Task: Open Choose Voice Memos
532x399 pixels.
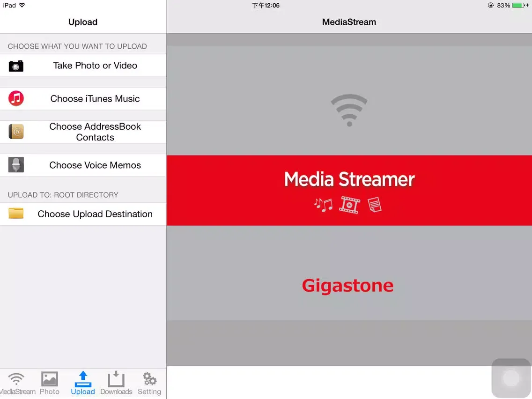Action: pos(83,165)
